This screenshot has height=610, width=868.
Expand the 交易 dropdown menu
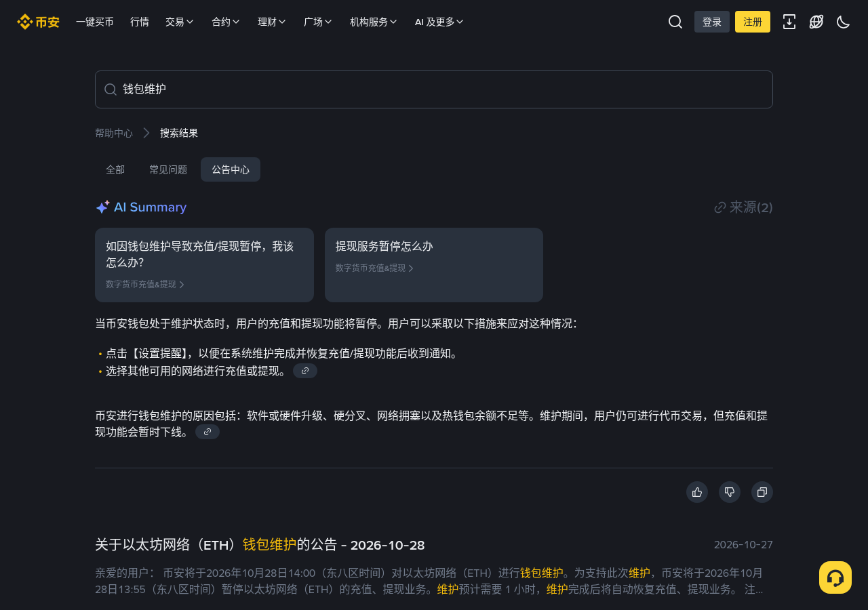180,22
